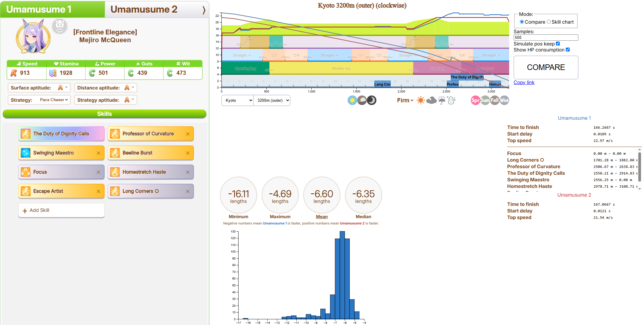Select Mean statistic label
The height and width of the screenshot is (325, 644).
pos(322,217)
